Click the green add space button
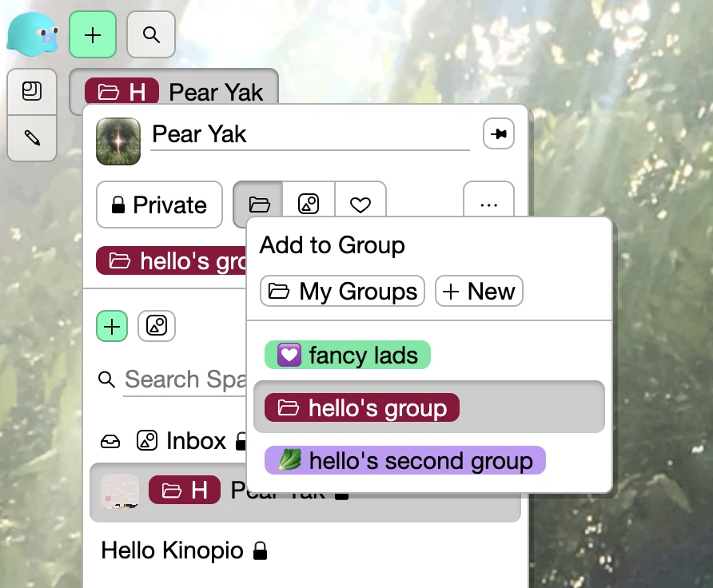713x588 pixels. [93, 34]
